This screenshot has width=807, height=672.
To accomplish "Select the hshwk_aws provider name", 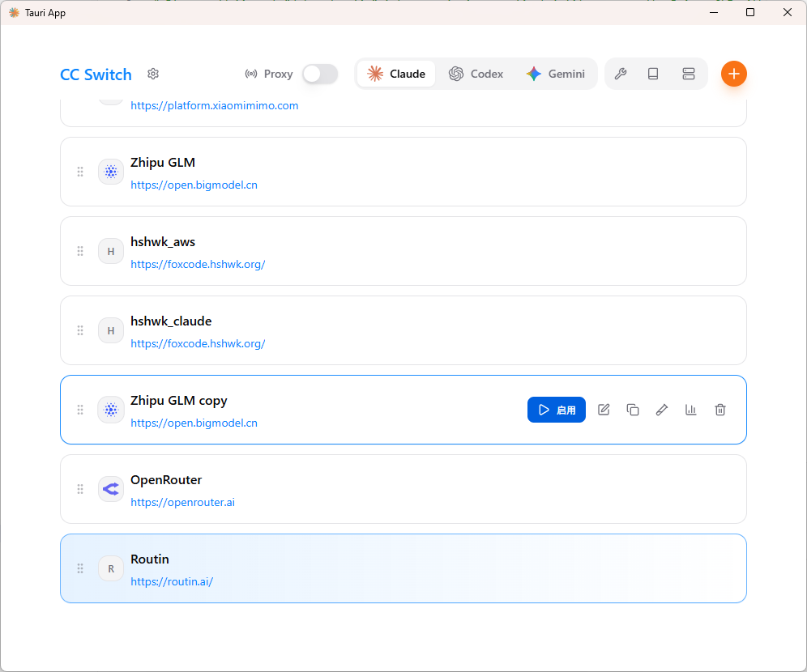I will click(163, 241).
